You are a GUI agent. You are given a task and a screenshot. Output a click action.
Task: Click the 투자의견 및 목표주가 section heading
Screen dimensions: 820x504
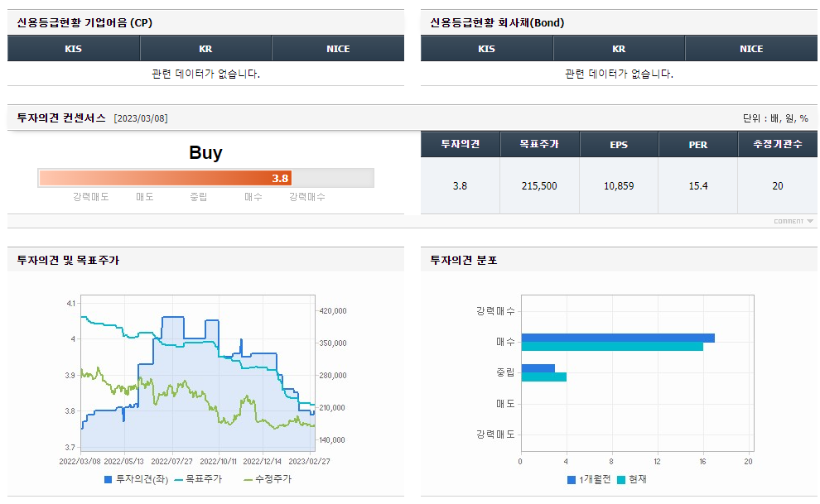69,260
